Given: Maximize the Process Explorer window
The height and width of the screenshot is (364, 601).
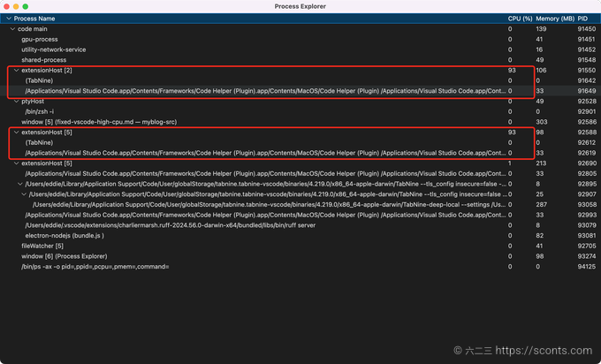Looking at the screenshot, I should pos(26,6).
